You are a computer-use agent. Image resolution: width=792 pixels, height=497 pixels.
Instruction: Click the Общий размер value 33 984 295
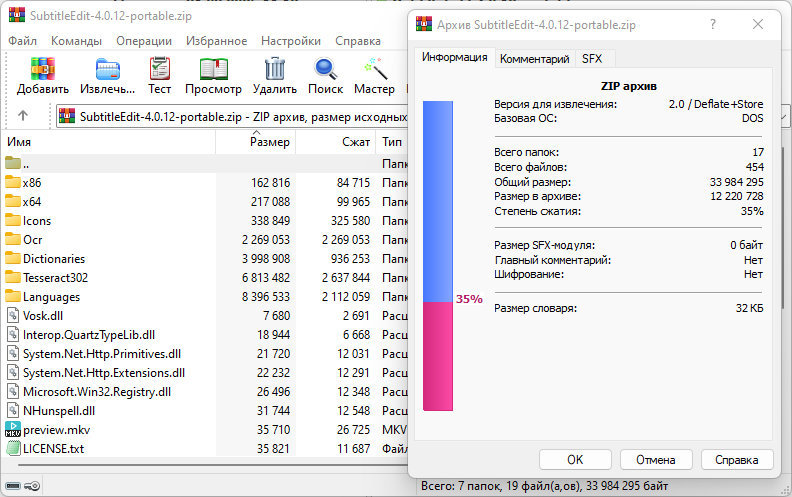click(x=736, y=182)
